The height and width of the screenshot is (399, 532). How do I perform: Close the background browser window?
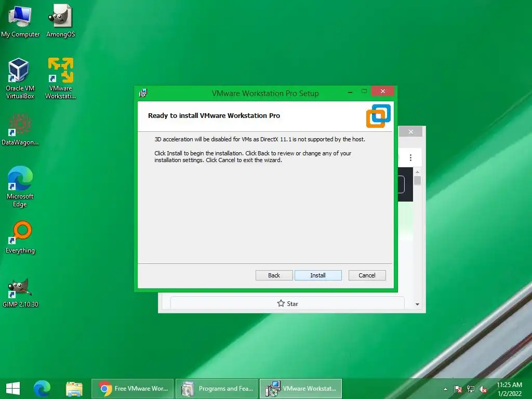pyautogui.click(x=411, y=131)
